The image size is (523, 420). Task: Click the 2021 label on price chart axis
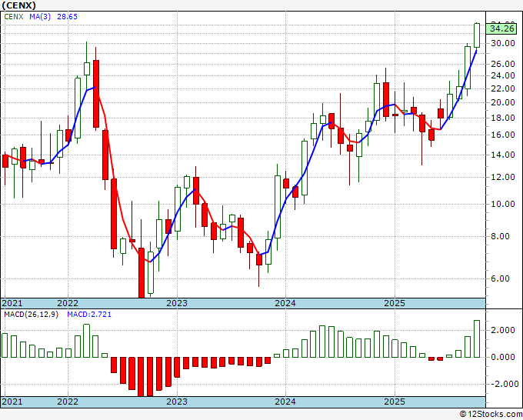point(12,303)
